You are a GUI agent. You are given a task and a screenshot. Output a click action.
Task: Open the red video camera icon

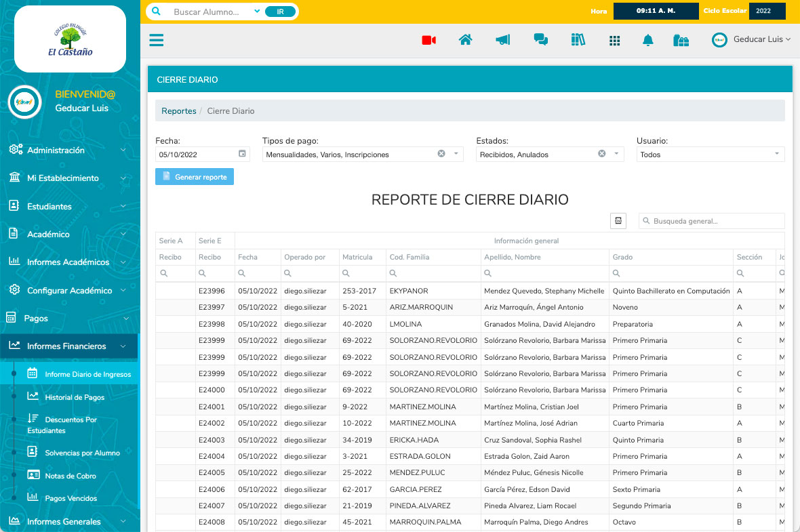coord(428,40)
